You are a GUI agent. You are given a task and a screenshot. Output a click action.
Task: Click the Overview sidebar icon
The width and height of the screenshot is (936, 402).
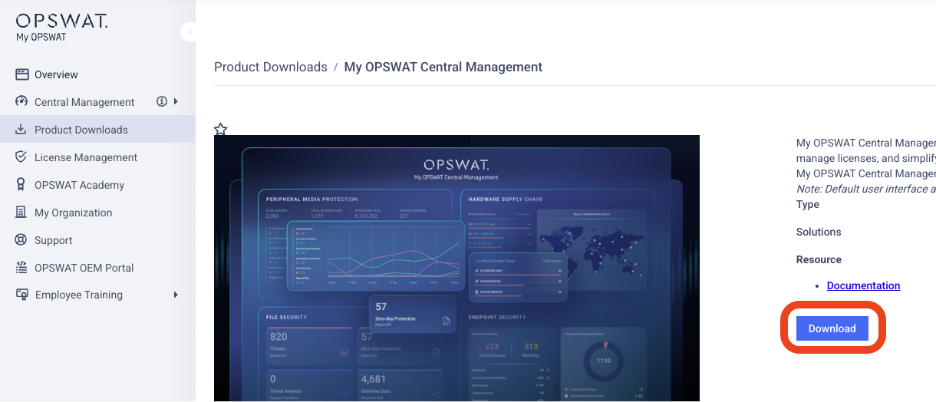click(22, 74)
